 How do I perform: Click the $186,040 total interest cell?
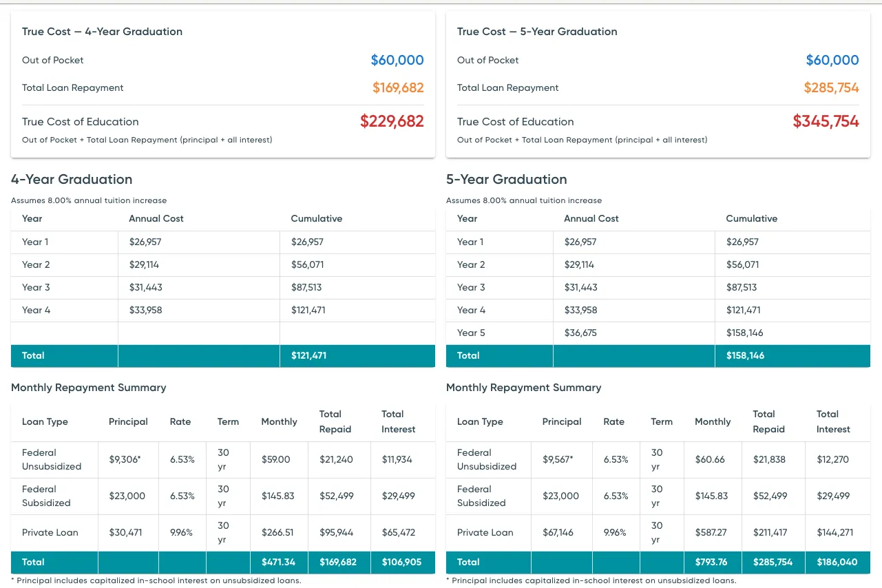[x=837, y=563]
